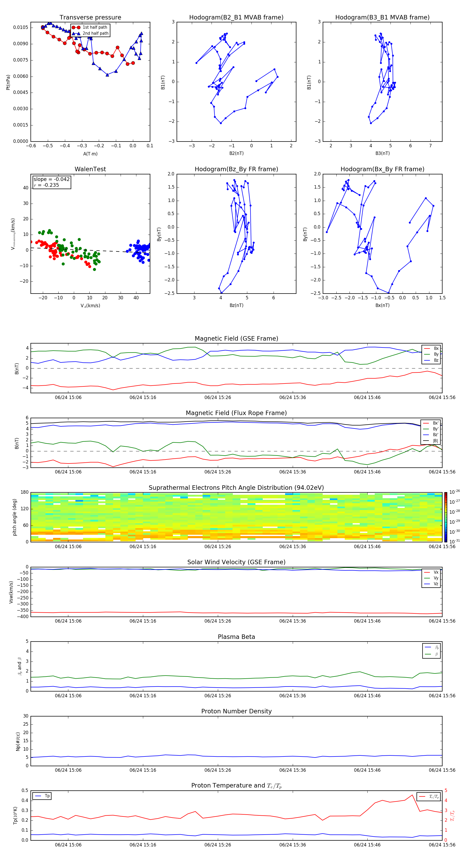473x868 pixels.
Task: Click "06/24 15:46" tick under Proton Temperature plot
Action: pos(367,845)
